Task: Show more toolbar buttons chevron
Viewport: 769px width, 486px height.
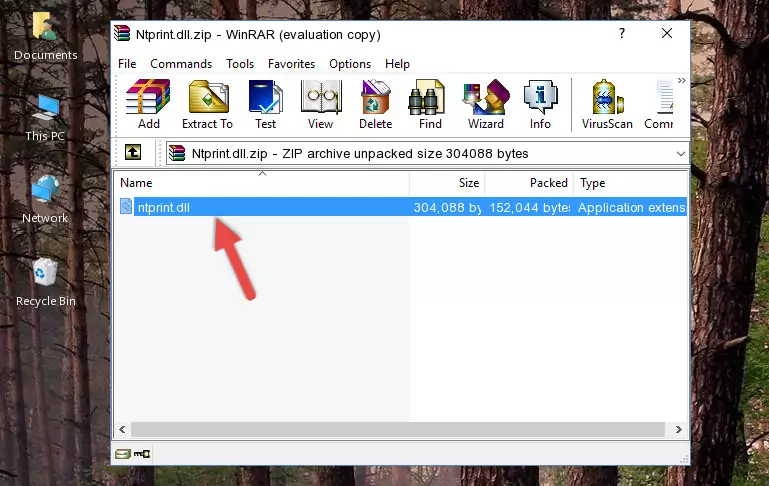Action: [x=682, y=80]
